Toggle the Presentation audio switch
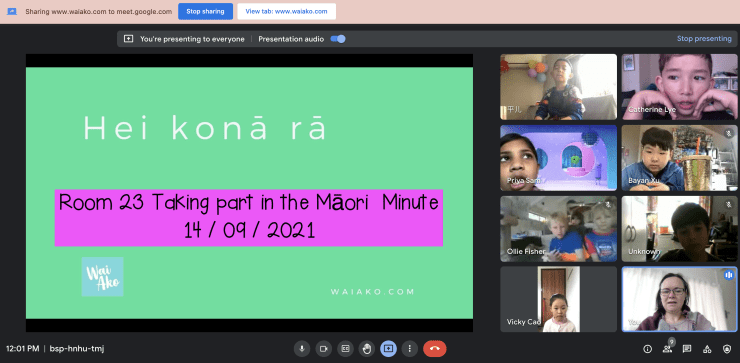The width and height of the screenshot is (740, 363). point(338,39)
